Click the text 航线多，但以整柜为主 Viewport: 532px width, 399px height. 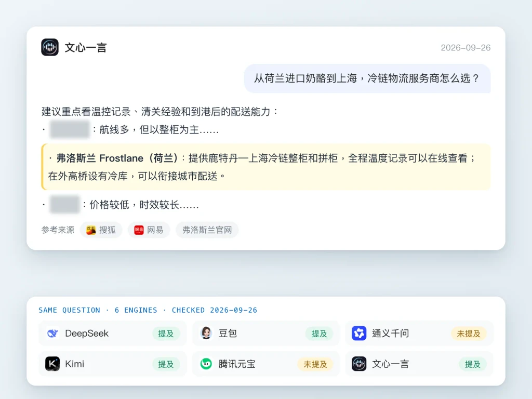(159, 129)
